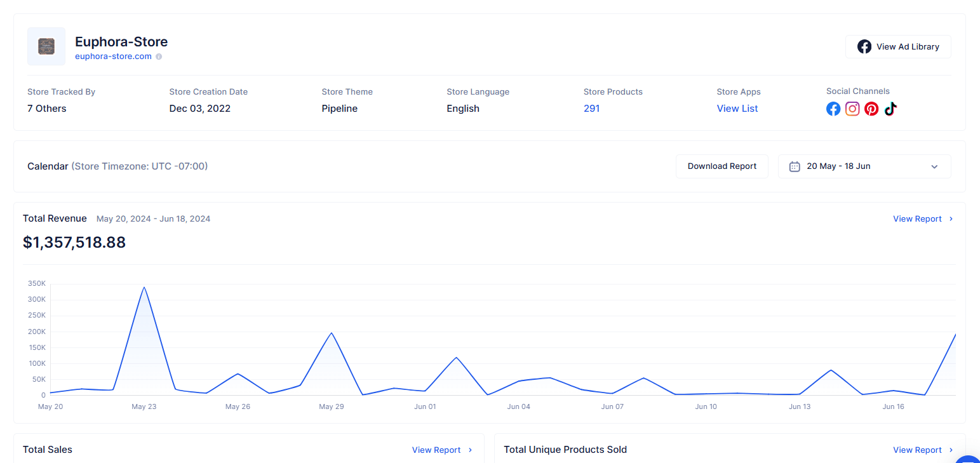Open the store's TikTok social channel
The image size is (980, 463).
click(890, 109)
